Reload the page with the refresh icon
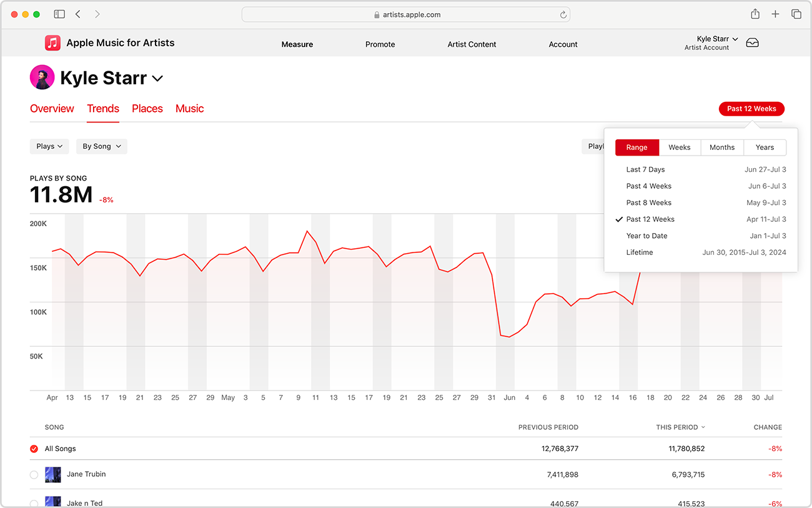 [563, 15]
